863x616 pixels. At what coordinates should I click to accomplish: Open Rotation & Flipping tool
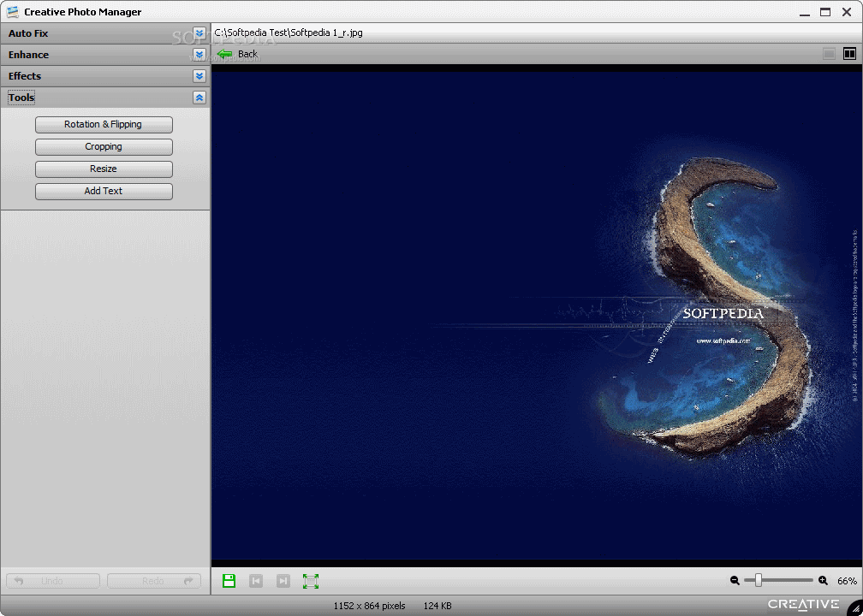tap(104, 124)
